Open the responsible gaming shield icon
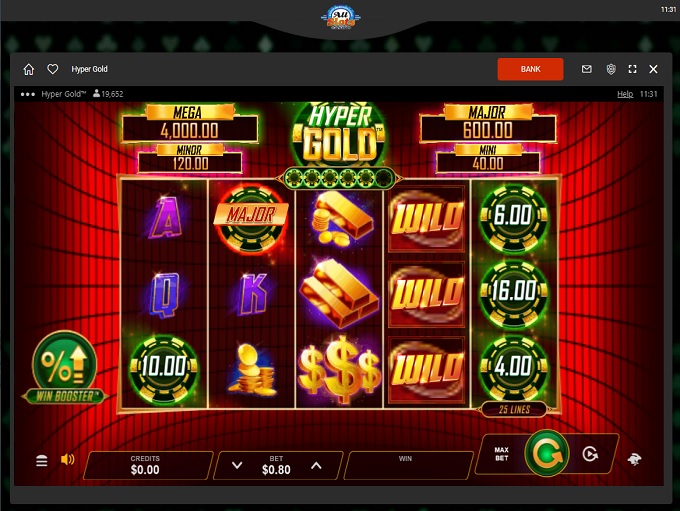 [611, 69]
